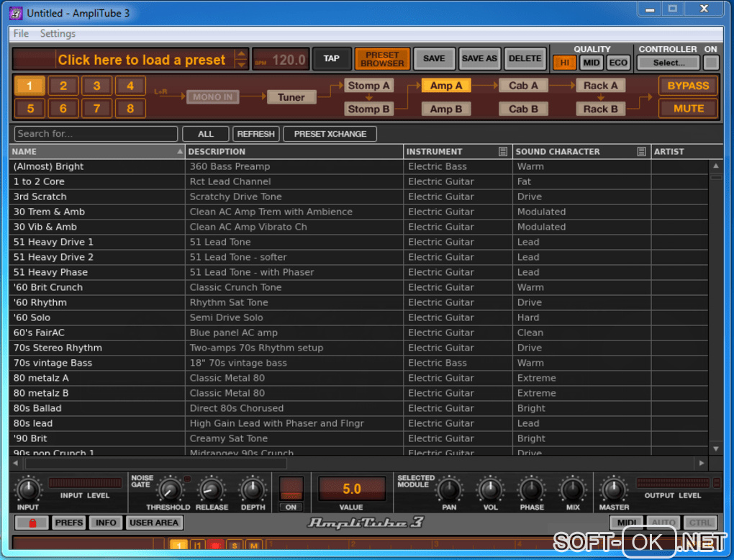This screenshot has height=560, width=734.
Task: Select HI quality mode
Action: [x=565, y=63]
